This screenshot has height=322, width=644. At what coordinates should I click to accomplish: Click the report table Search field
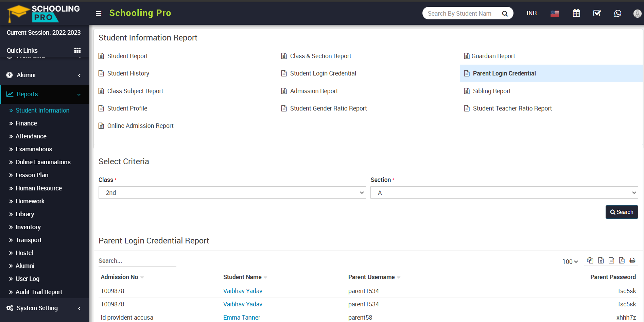(x=137, y=261)
